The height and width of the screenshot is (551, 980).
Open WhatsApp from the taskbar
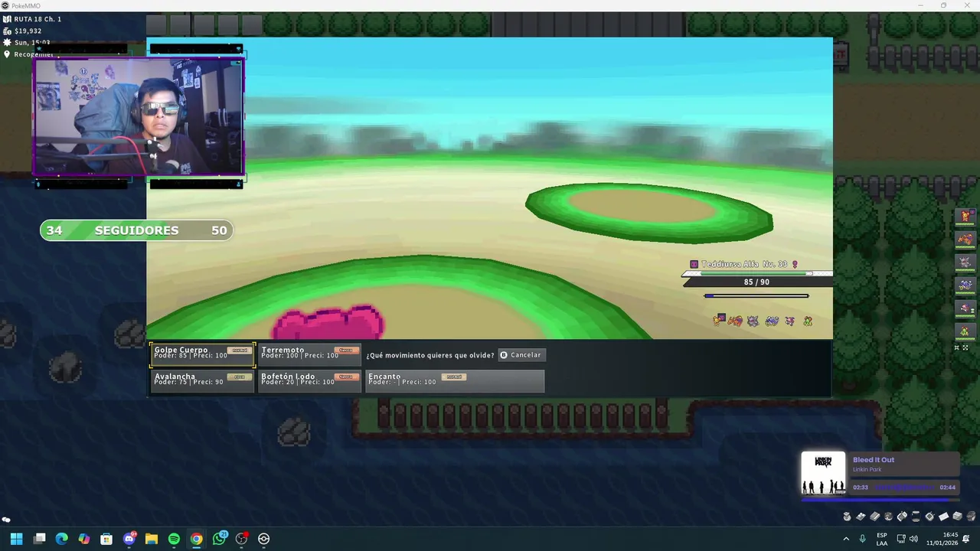(219, 539)
